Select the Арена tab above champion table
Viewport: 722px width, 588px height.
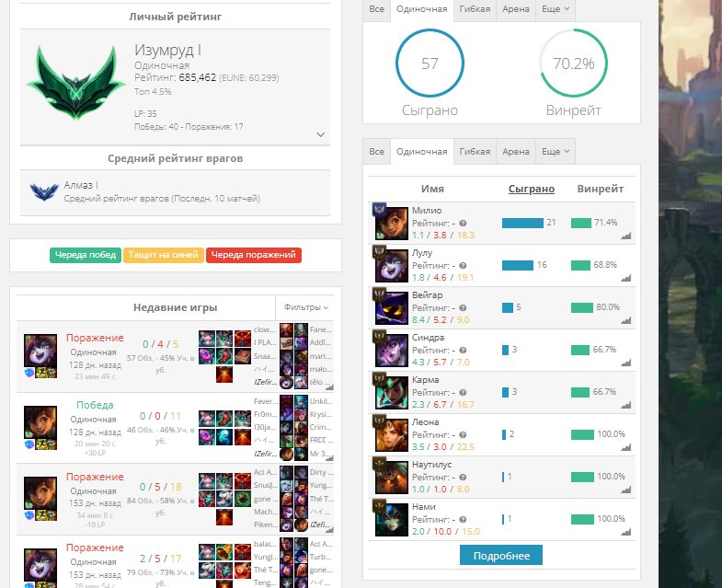click(516, 151)
